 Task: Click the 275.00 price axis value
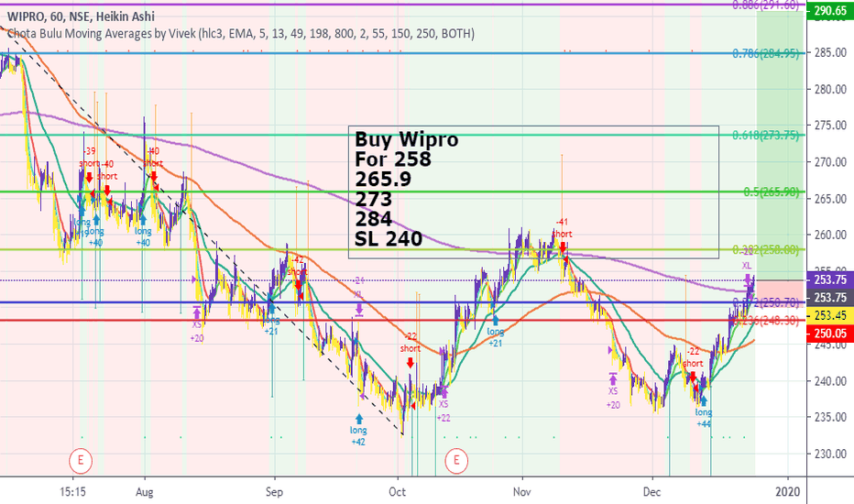pyautogui.click(x=830, y=126)
